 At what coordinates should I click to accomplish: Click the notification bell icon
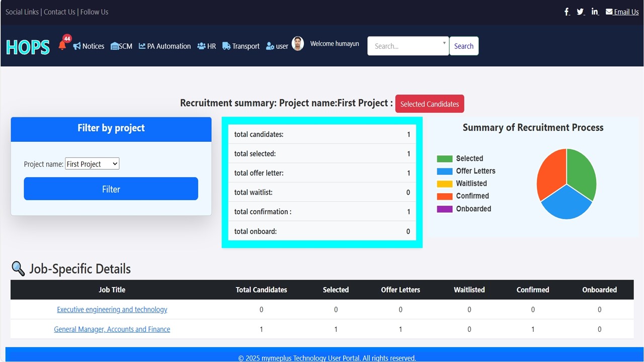(x=62, y=45)
